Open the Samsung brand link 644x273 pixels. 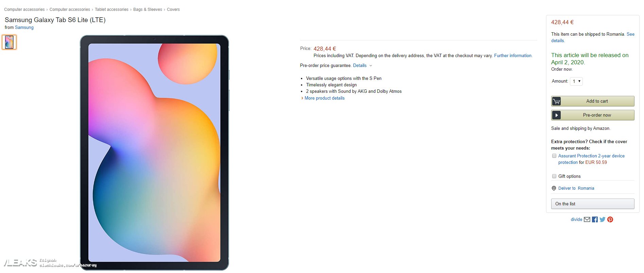point(24,28)
